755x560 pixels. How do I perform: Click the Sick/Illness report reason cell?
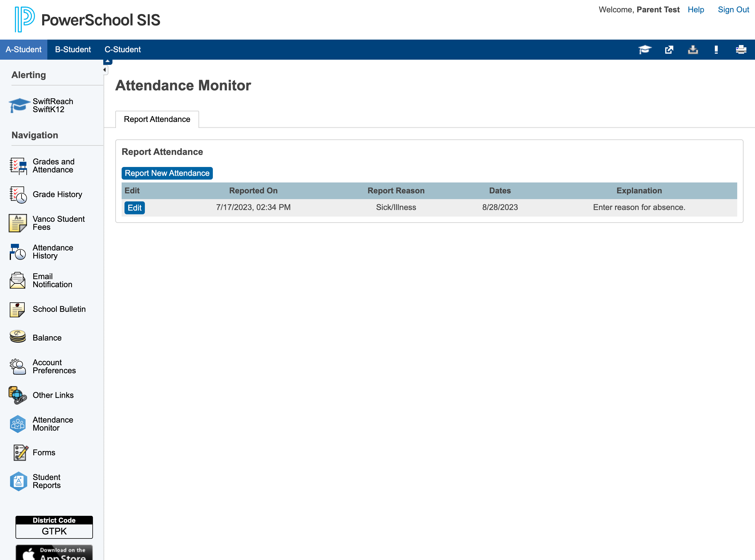click(x=396, y=207)
